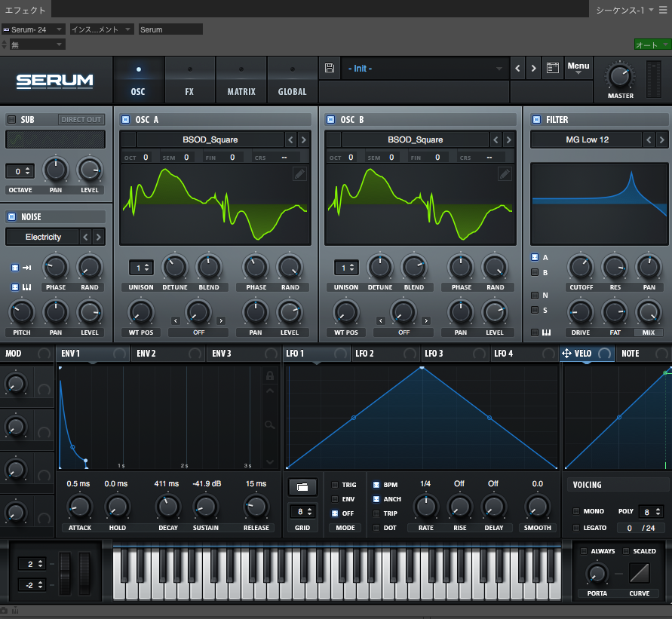Enable the SUB oscillator

point(11,120)
